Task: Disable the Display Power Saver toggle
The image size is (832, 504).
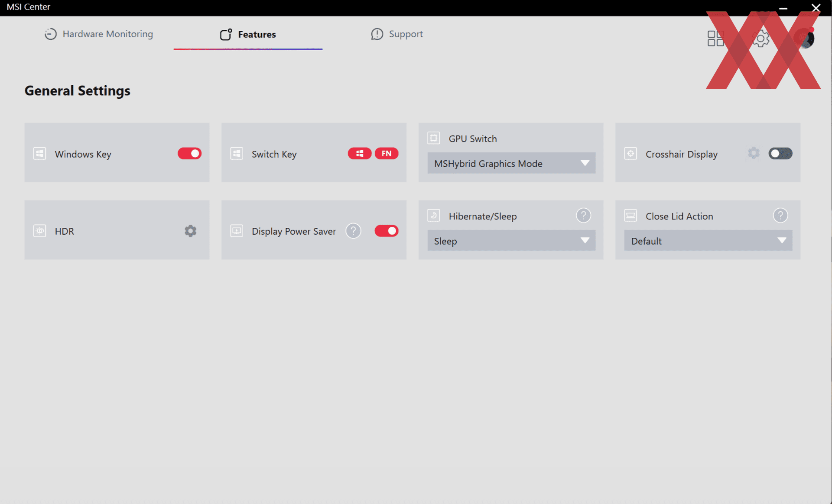Action: coord(387,231)
